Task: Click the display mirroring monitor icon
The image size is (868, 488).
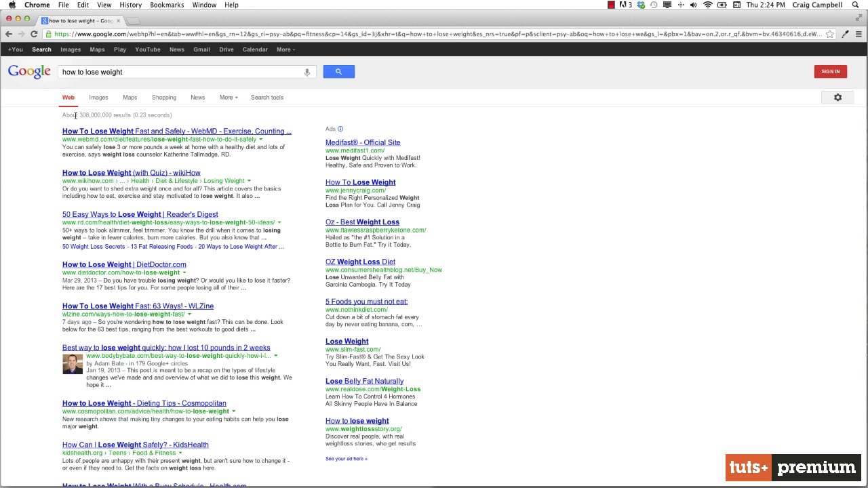Action: point(667,5)
